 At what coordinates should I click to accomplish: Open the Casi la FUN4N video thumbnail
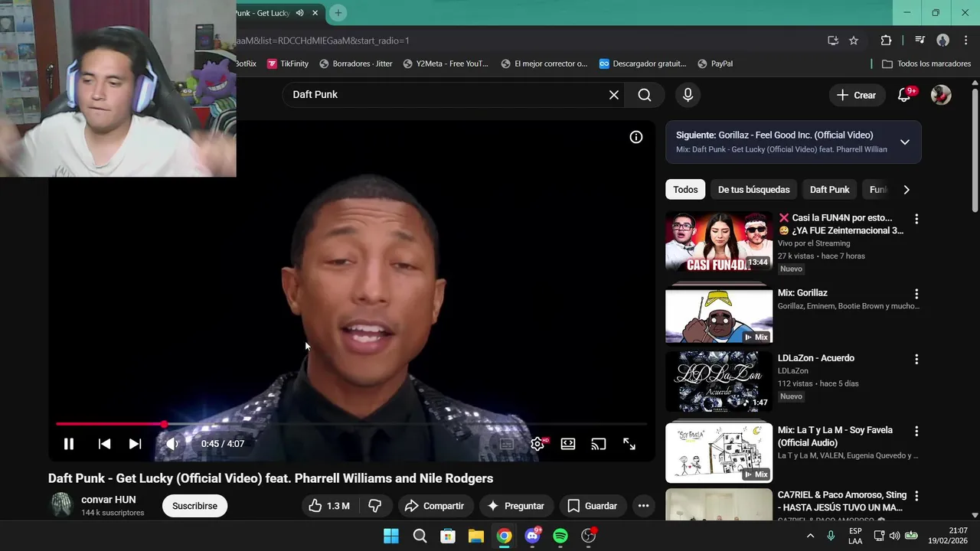[719, 241]
